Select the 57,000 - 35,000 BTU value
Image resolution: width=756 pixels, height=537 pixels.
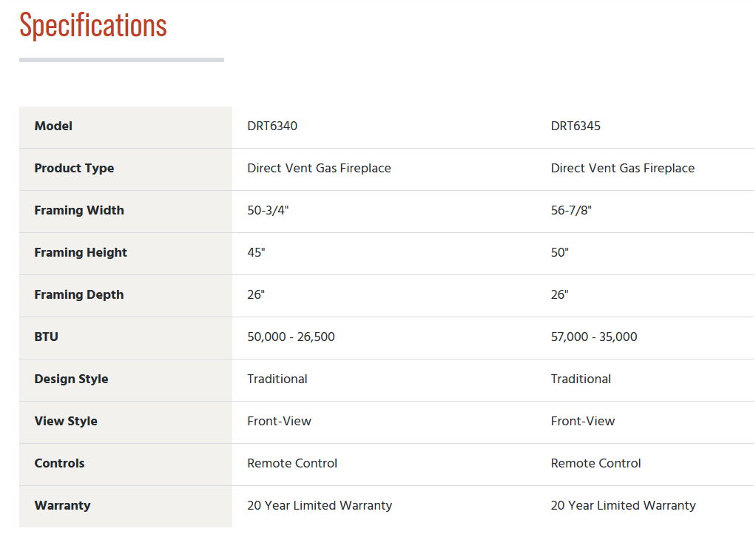(x=594, y=337)
